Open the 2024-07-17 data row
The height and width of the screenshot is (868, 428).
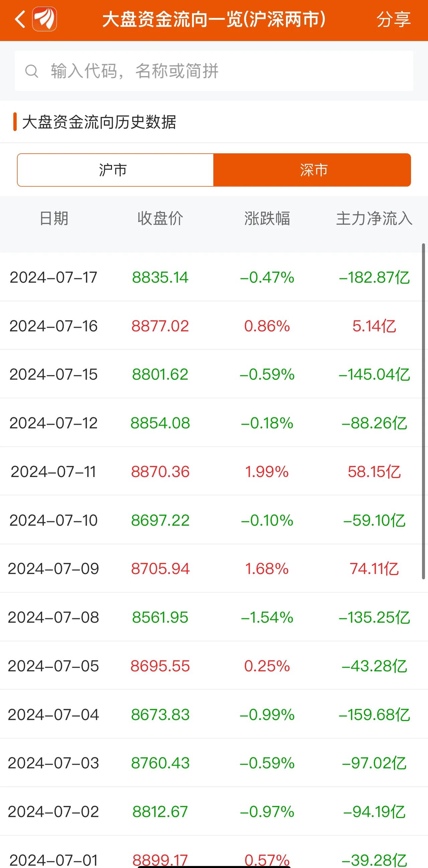[214, 277]
